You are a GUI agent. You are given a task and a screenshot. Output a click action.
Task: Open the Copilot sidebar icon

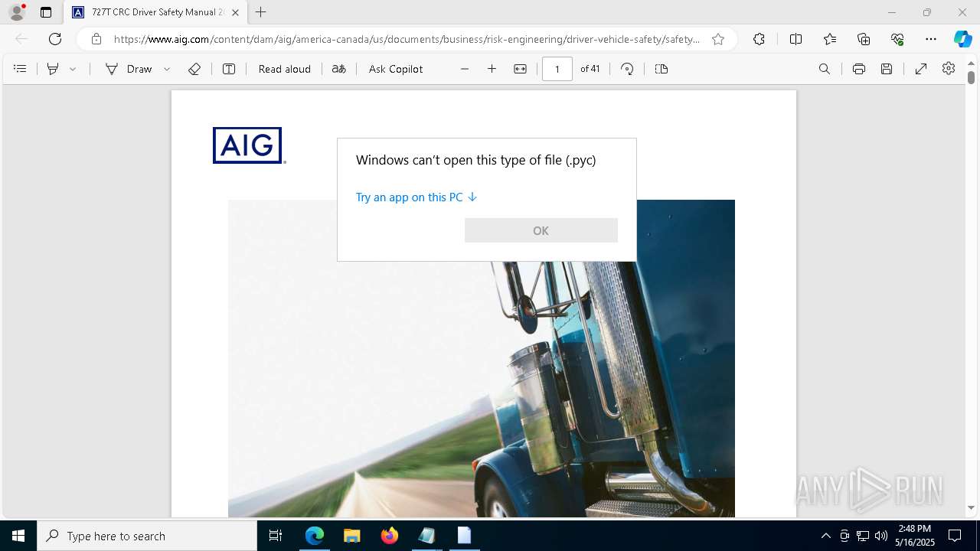pyautogui.click(x=962, y=39)
